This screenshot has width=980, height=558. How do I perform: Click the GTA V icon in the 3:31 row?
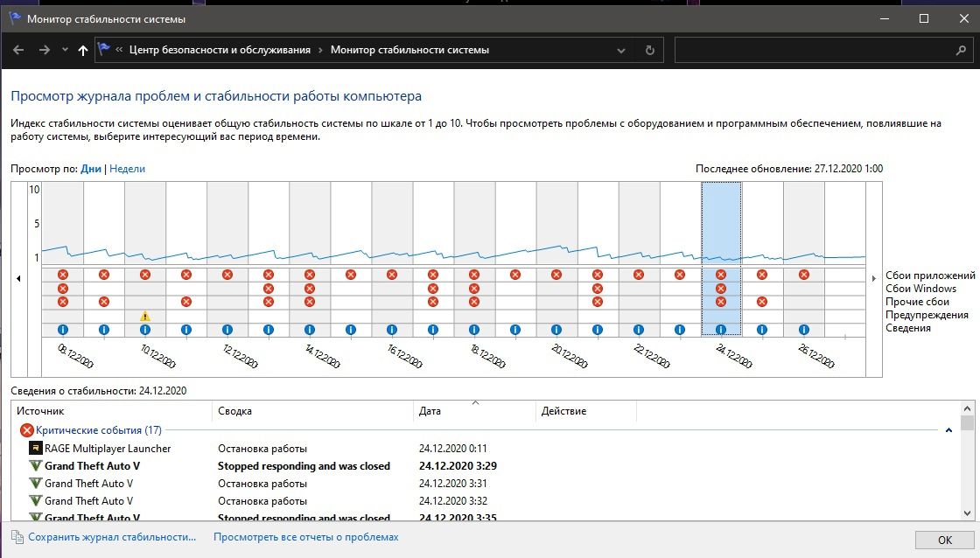[36, 483]
